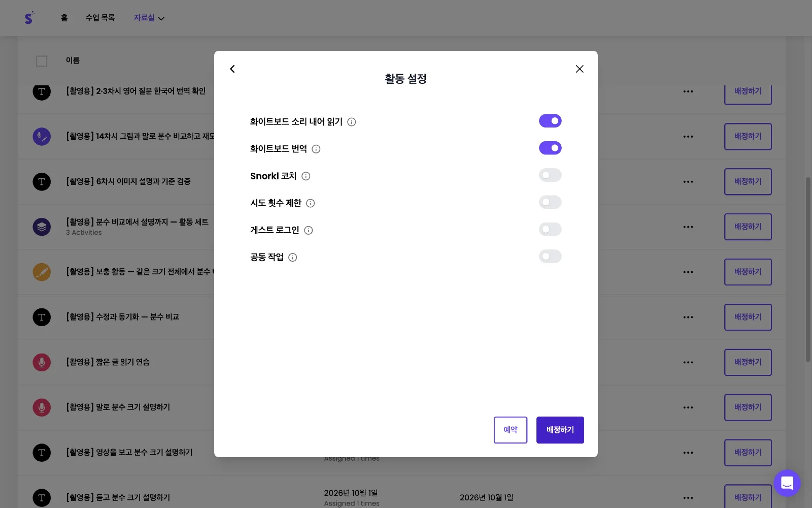812x508 pixels.
Task: Open more options for 영상을 보고 분수 row
Action: click(688, 453)
